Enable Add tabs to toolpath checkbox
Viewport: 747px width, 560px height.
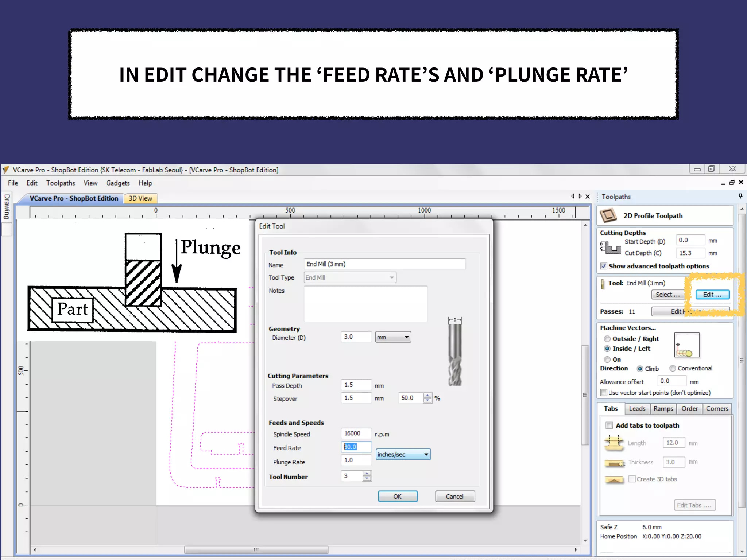pos(609,425)
